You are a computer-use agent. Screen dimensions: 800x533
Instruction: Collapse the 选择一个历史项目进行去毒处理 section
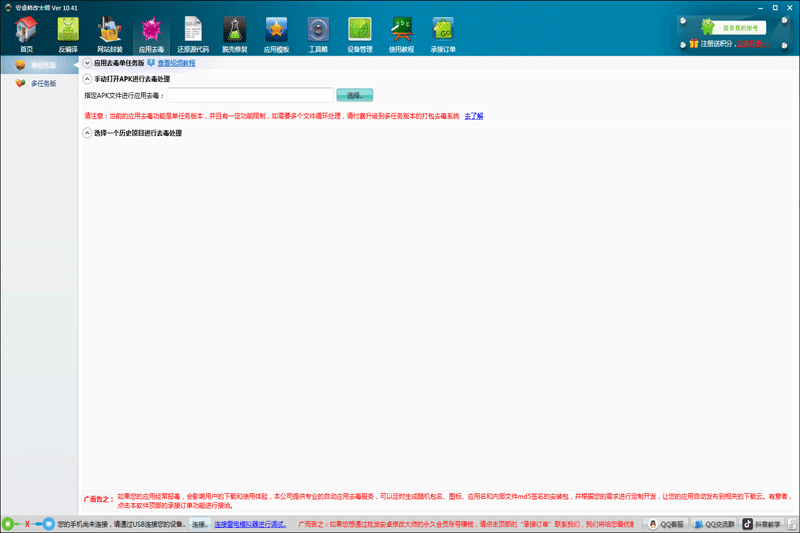(x=88, y=133)
